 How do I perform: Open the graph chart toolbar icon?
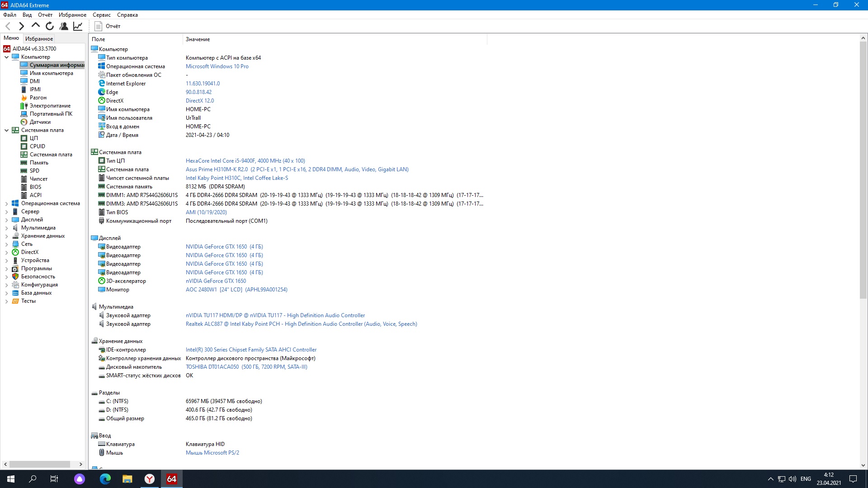pyautogui.click(x=78, y=26)
